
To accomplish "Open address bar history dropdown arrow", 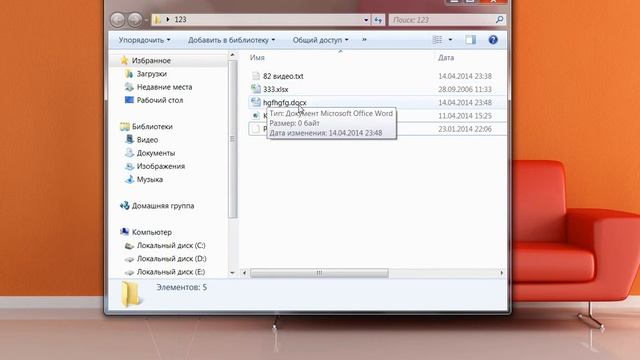I will pos(366,20).
